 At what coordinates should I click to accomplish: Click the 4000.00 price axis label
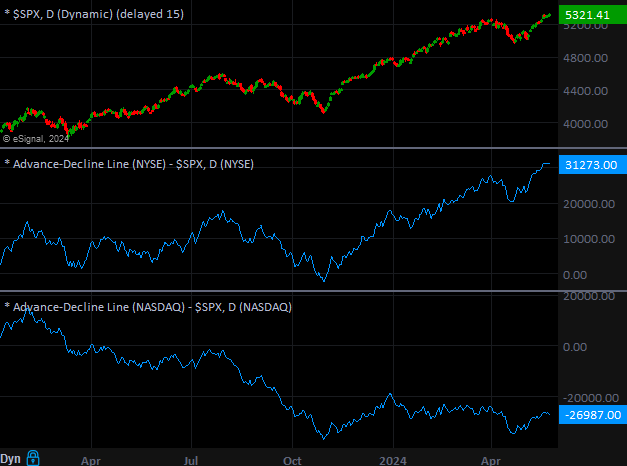[x=585, y=124]
